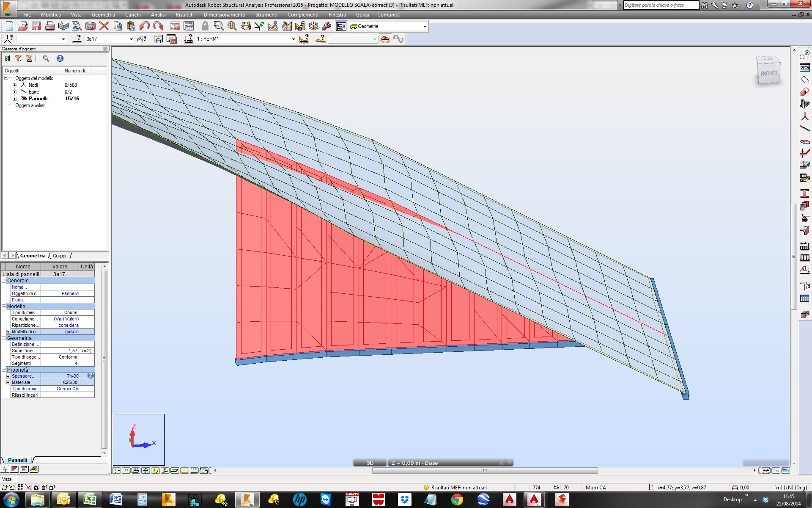Click the load case selection icon
The width and height of the screenshot is (812, 508).
coord(189,39)
